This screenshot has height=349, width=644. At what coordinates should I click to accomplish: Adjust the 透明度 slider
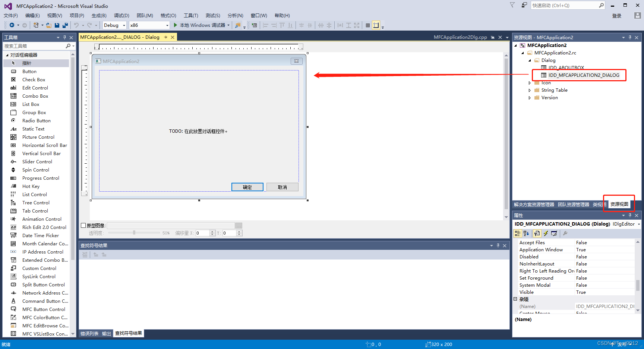pyautogui.click(x=134, y=233)
